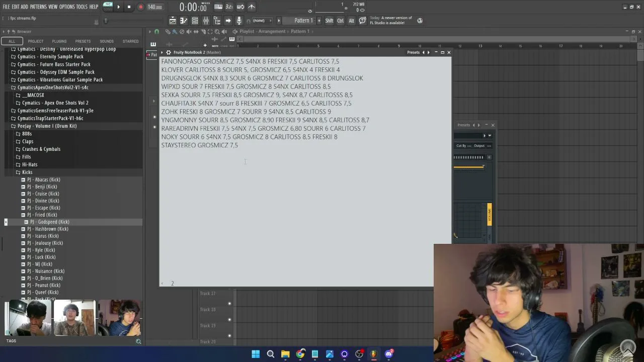Open the PATTERNS menu
This screenshot has height=362, width=644.
(x=38, y=7)
